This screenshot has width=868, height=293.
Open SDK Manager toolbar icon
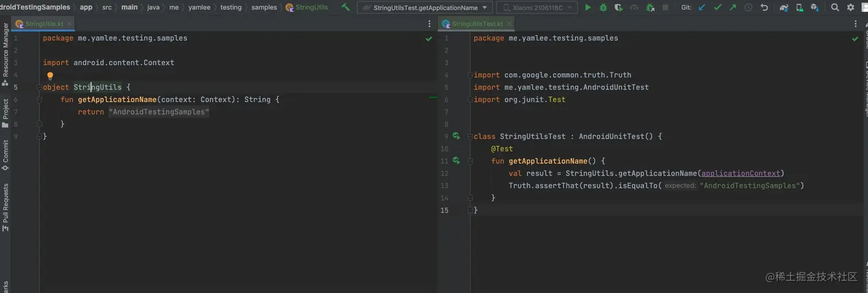point(815,7)
